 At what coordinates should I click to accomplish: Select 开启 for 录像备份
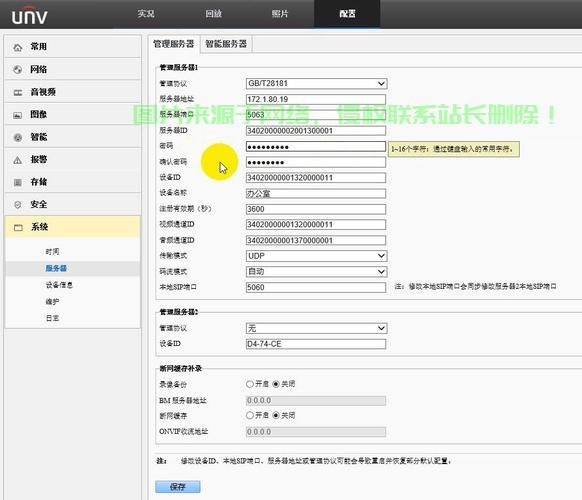click(x=250, y=384)
